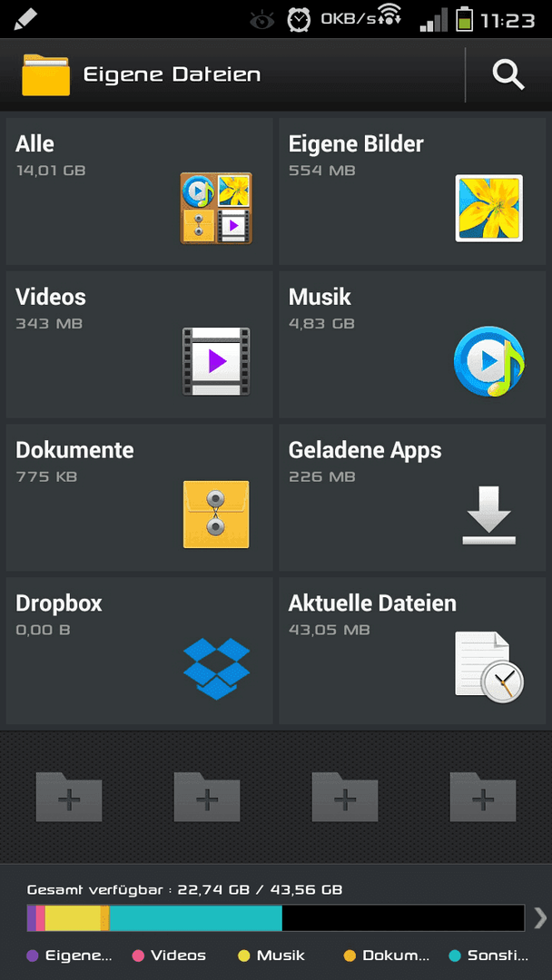Tap the teal Sonsti... legend dot
This screenshot has height=980, width=552.
455,955
